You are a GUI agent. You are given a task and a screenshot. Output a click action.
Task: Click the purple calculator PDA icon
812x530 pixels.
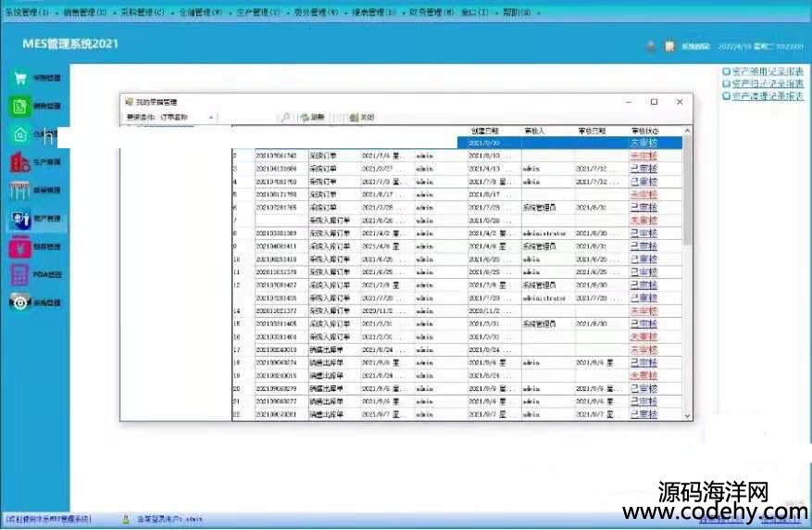click(19, 274)
